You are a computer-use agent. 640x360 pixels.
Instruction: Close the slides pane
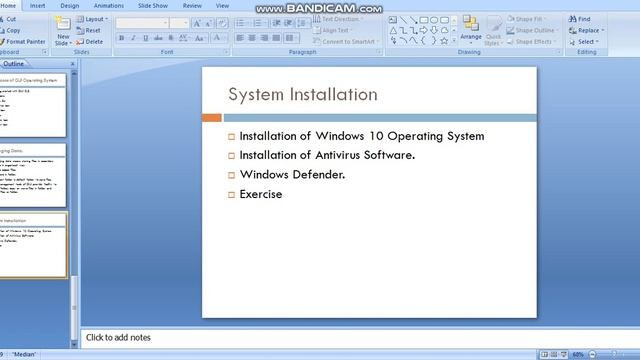(x=73, y=64)
